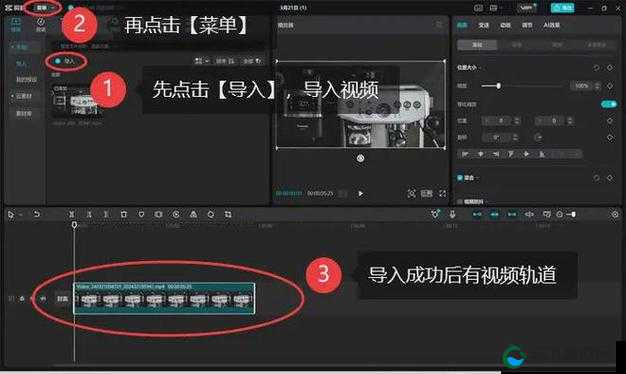Click the align top icon
Viewport: 626px width, 374px height.
click(511, 154)
